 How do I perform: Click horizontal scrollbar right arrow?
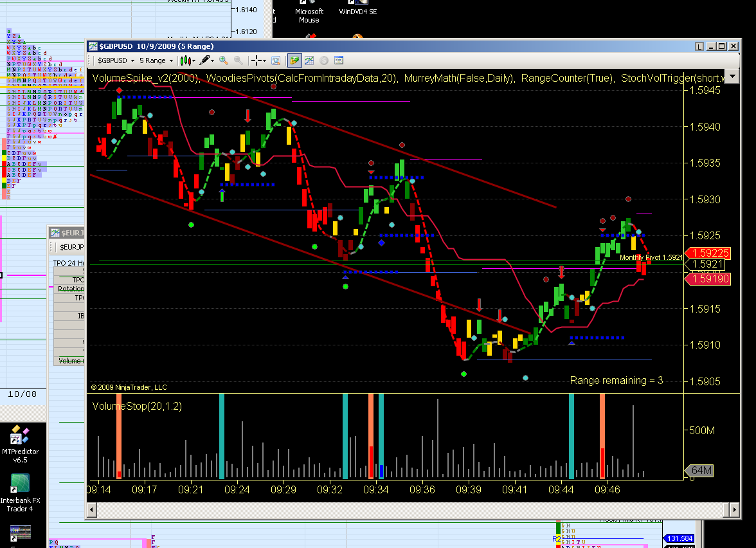pos(734,509)
